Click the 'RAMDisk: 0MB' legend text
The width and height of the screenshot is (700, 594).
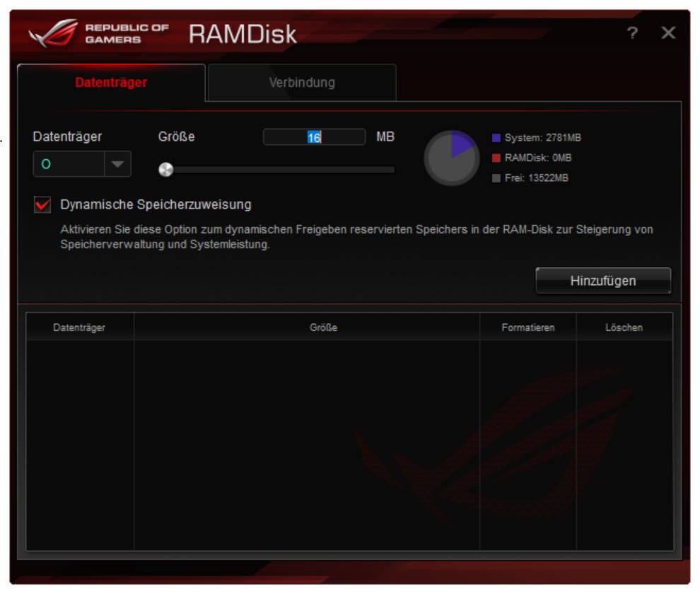click(x=538, y=158)
